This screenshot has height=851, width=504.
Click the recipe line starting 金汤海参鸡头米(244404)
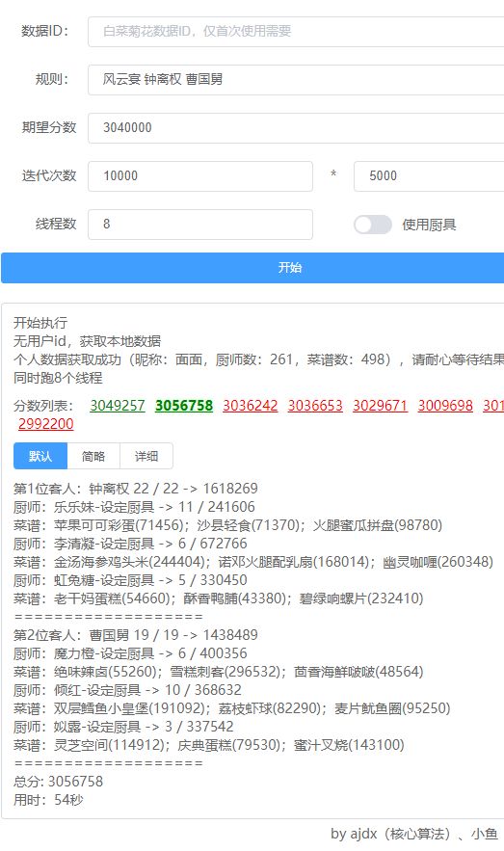point(253,562)
